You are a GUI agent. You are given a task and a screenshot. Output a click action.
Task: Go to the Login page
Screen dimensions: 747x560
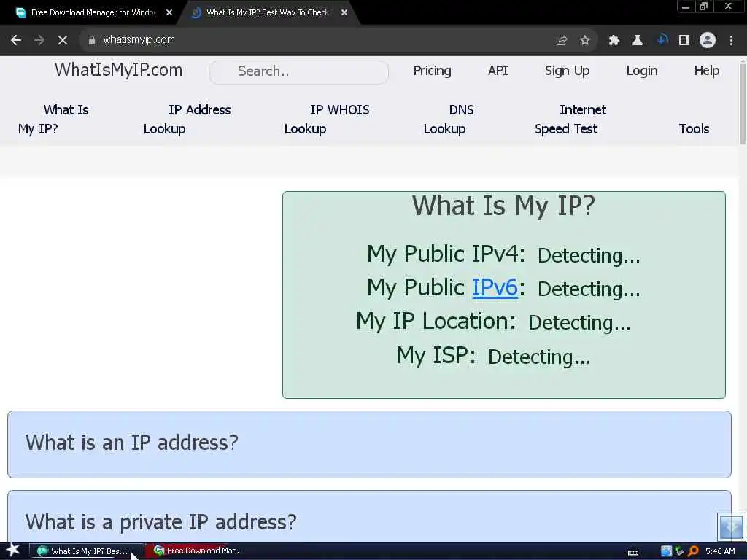[x=642, y=71]
